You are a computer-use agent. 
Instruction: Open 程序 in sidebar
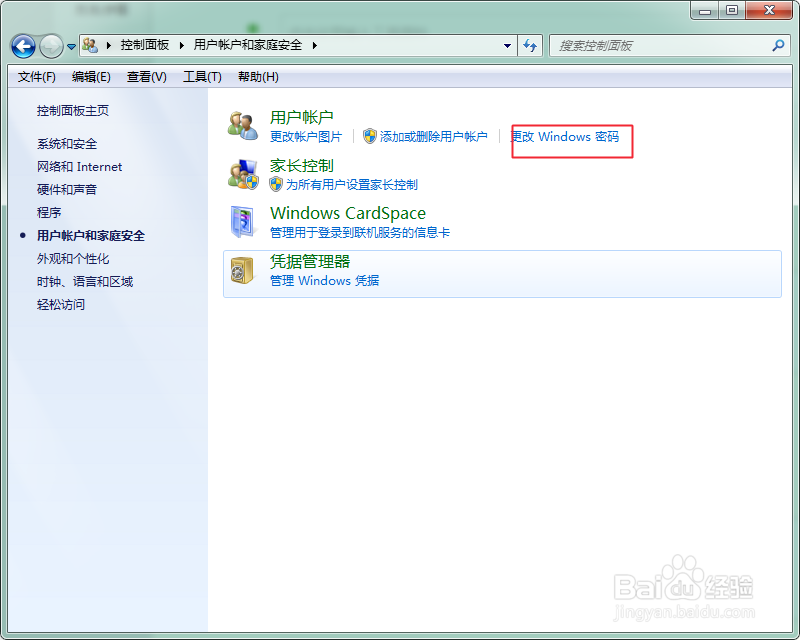[48, 213]
